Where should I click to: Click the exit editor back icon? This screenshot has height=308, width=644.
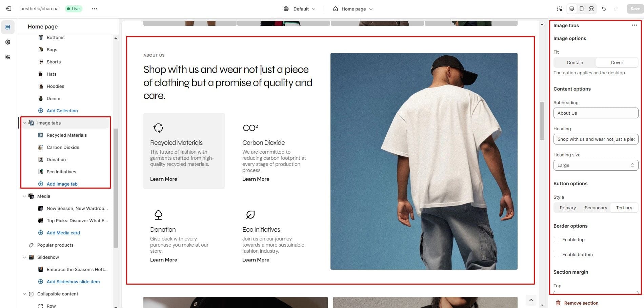[x=8, y=9]
